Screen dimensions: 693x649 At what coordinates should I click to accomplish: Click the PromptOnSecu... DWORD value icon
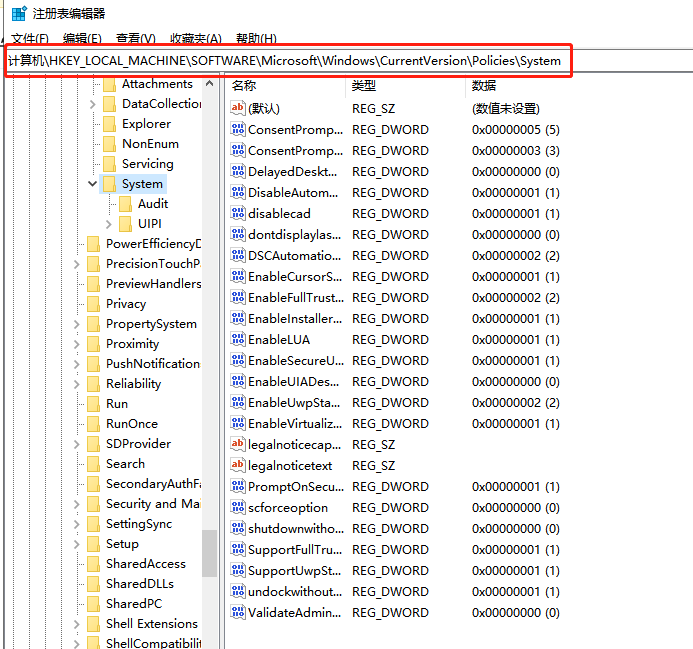click(x=238, y=486)
